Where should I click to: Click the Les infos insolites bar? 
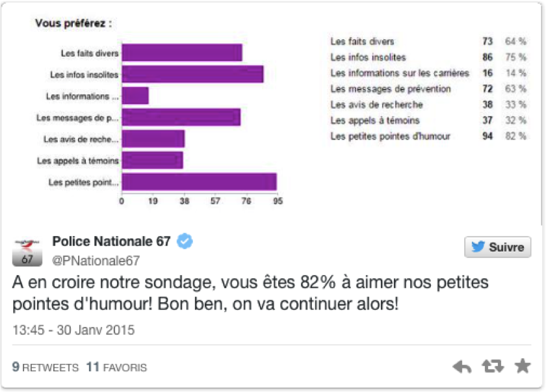[192, 74]
